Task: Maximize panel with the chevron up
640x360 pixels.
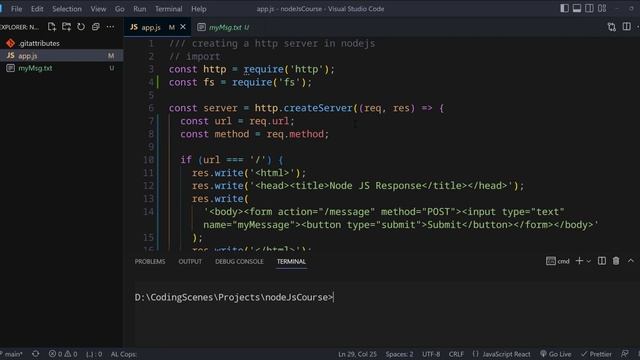Action: coord(631,261)
